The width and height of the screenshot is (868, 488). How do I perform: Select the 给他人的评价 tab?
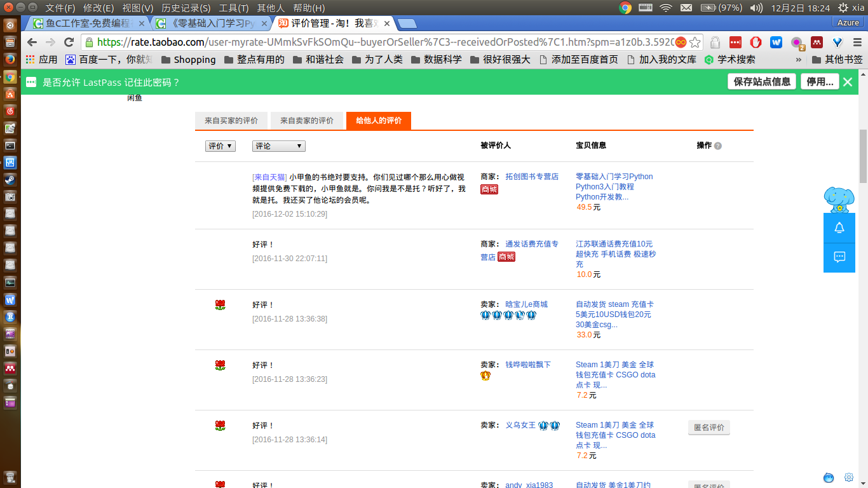[x=379, y=121]
